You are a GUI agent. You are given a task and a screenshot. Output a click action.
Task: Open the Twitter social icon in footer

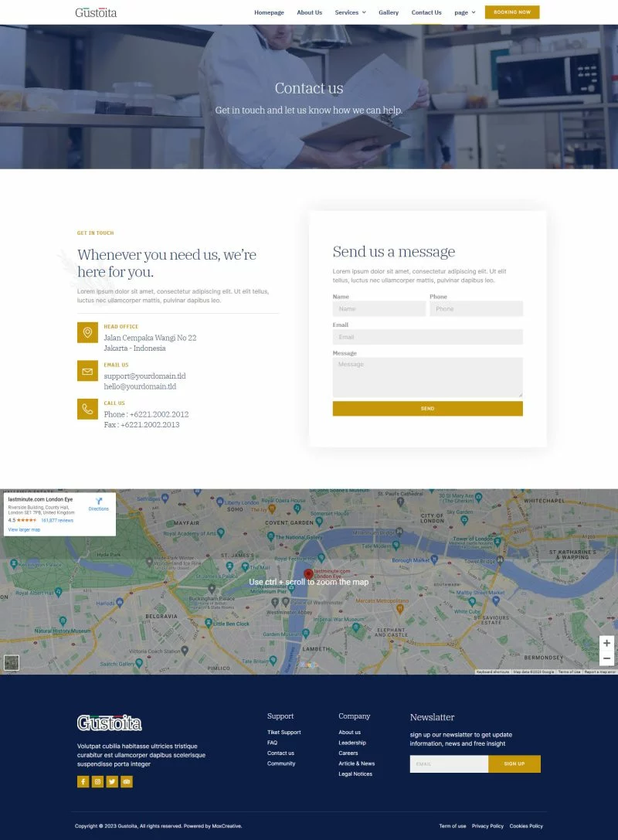[112, 781]
